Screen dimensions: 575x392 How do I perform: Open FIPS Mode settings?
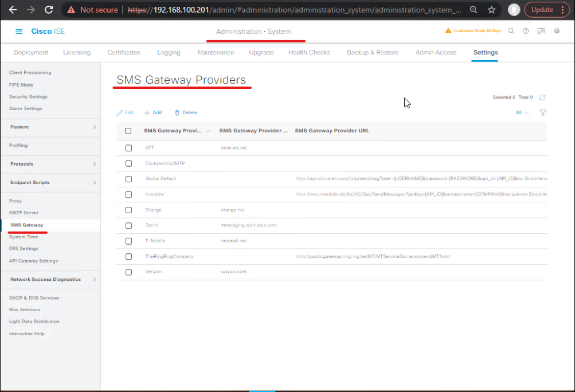pyautogui.click(x=21, y=85)
